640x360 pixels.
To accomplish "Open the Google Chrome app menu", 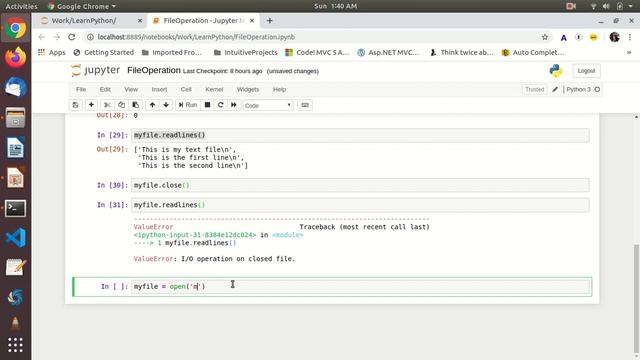I will point(82,6).
